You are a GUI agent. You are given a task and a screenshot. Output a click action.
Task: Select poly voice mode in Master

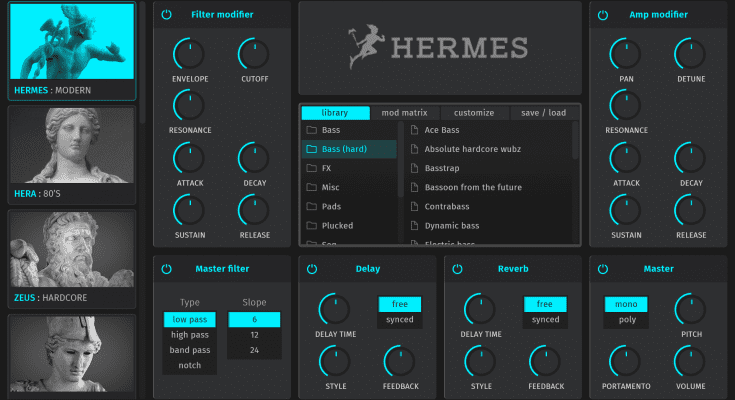[628, 320]
